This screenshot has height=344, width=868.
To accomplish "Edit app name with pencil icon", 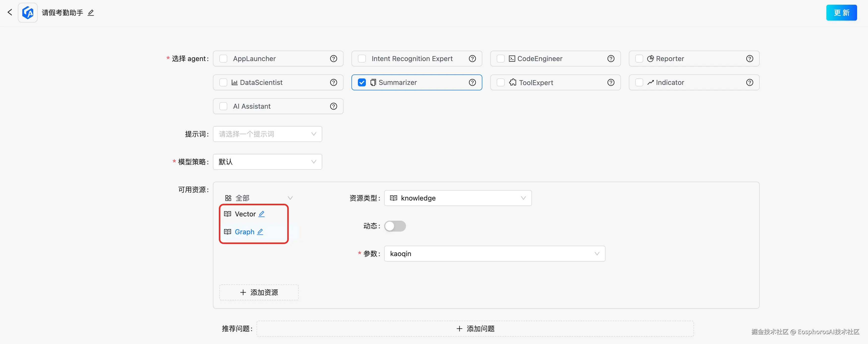I will [91, 13].
